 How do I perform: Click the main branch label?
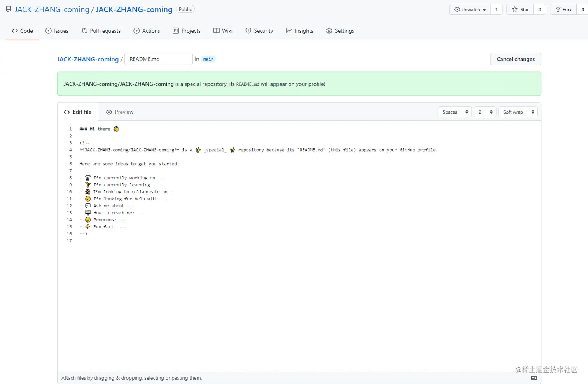[x=208, y=59]
